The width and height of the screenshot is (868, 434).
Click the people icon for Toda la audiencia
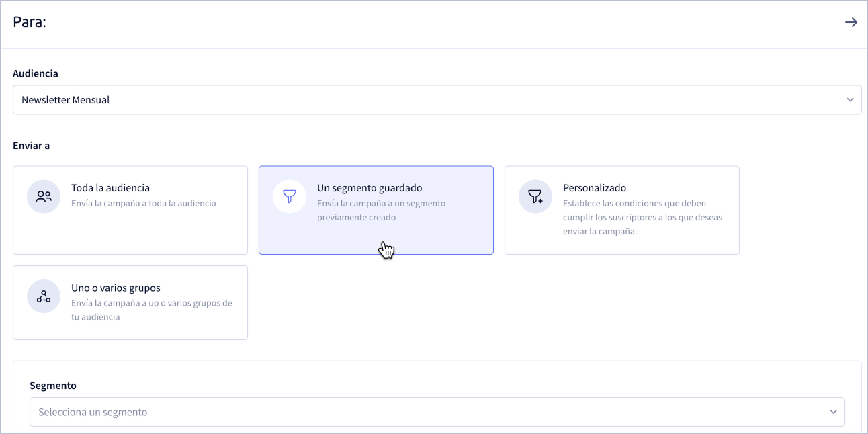tap(44, 197)
